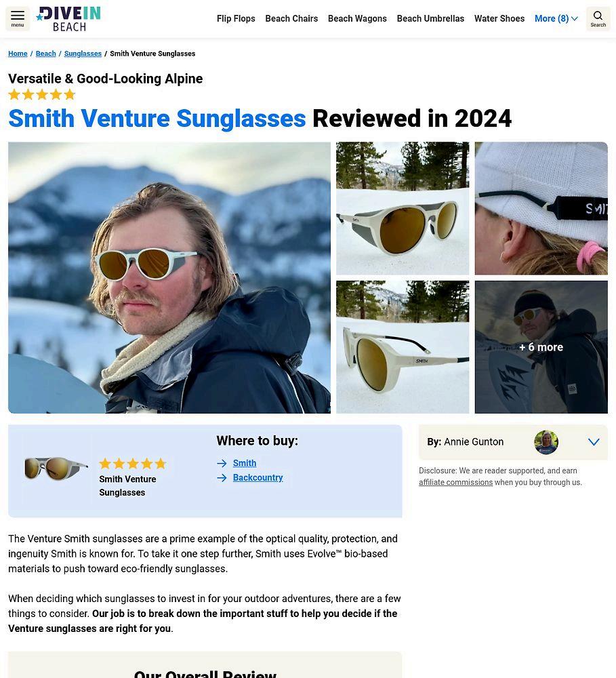
Task: Open the '+ 6 more' photo thumbnail
Action: tap(541, 347)
